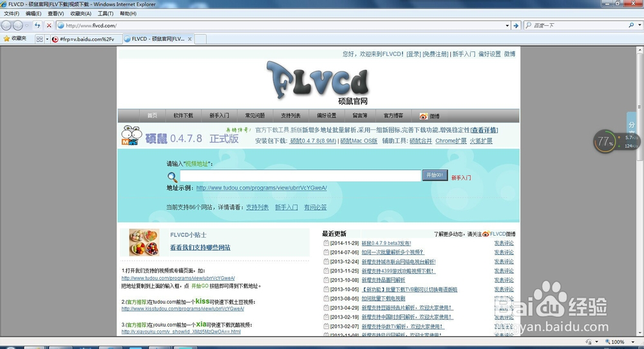Viewport: 644px width, 349px height.
Task: Go to 首页 in site navigation
Action: pyautogui.click(x=152, y=116)
